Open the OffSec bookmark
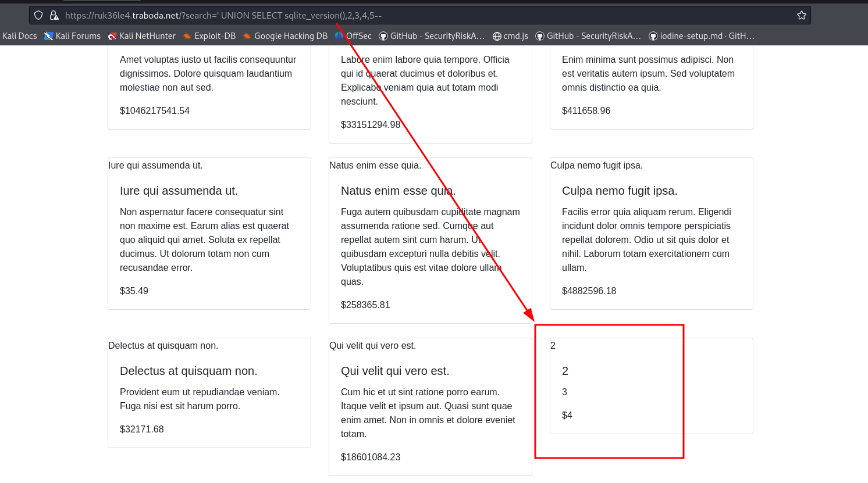Screen dimensions: 868x483 [353, 36]
